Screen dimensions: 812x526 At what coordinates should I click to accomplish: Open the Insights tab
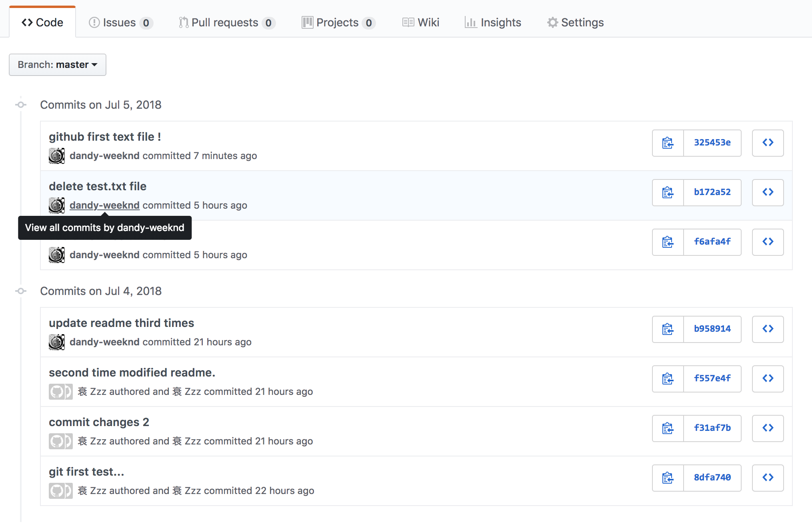point(493,22)
